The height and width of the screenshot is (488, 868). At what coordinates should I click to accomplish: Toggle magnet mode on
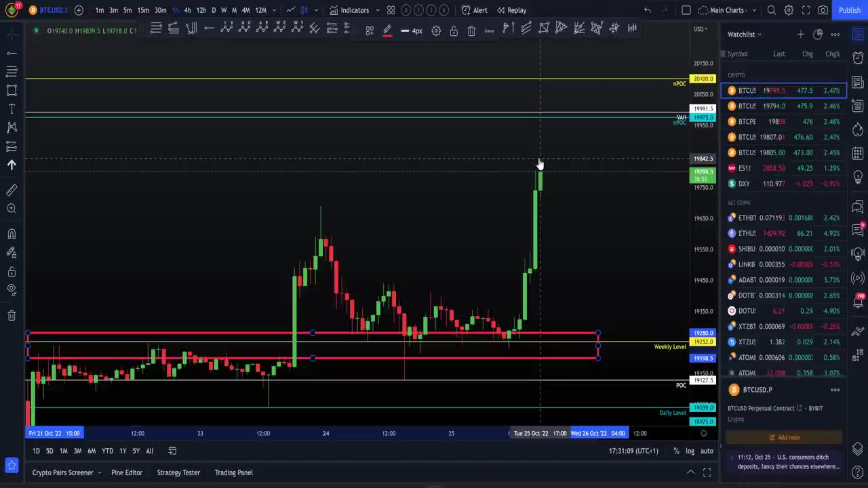coord(12,235)
